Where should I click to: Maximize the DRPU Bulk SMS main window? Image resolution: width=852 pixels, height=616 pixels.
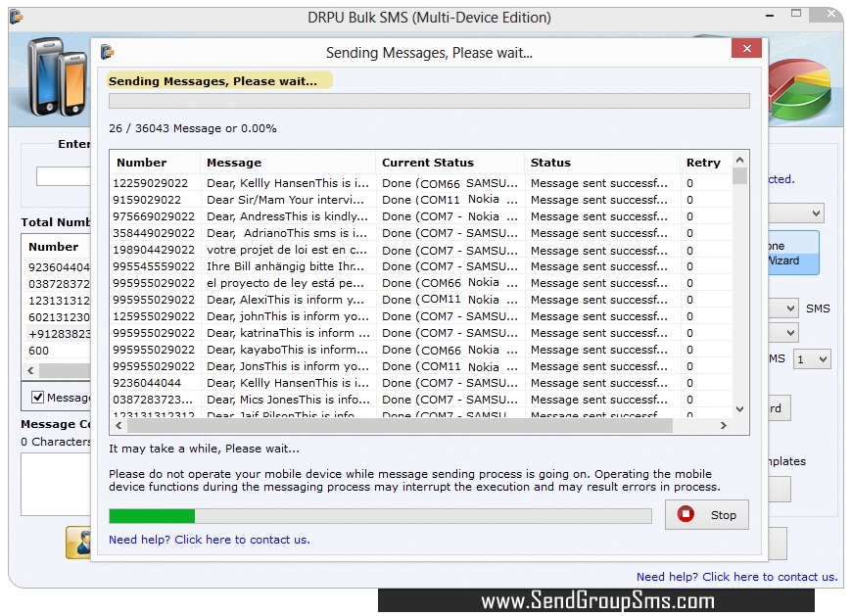coord(796,14)
